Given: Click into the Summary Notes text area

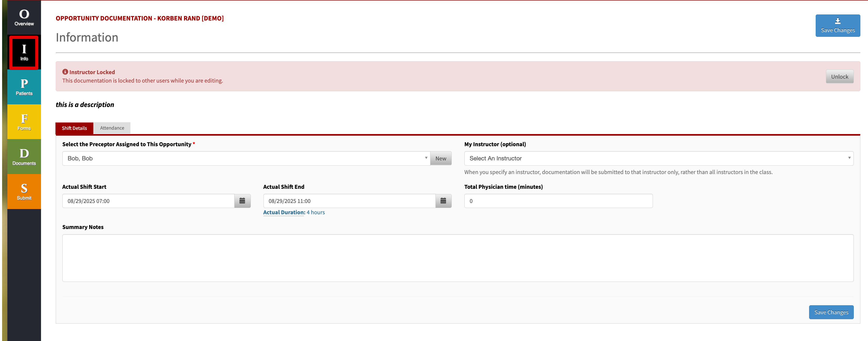Looking at the screenshot, I should (458, 258).
